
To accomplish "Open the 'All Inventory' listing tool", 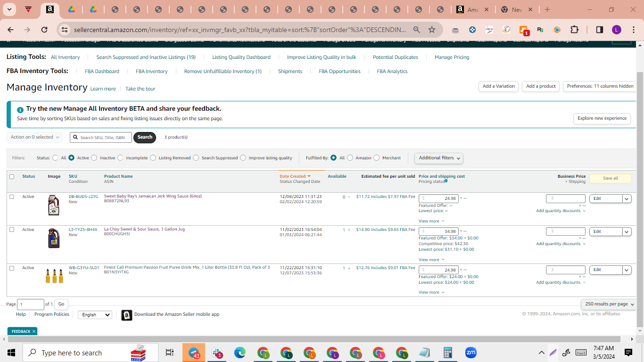I will point(65,57).
